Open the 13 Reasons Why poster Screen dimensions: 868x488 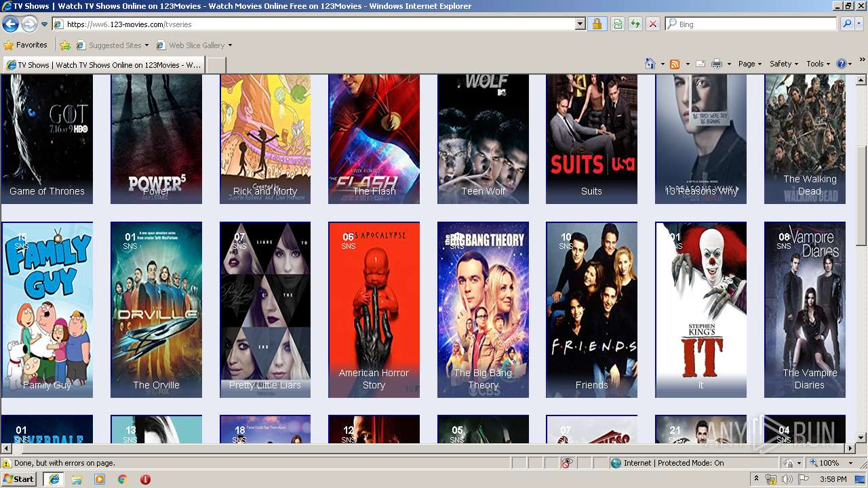coord(701,139)
